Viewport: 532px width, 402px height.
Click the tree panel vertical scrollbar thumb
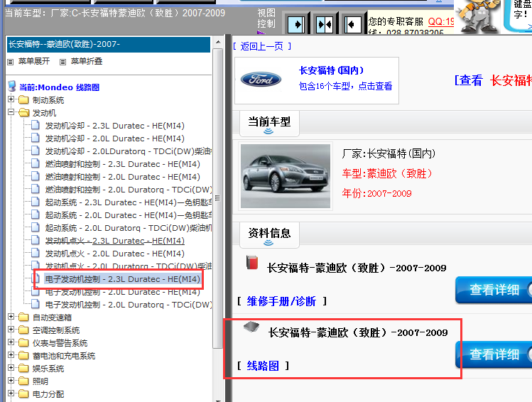click(217, 198)
